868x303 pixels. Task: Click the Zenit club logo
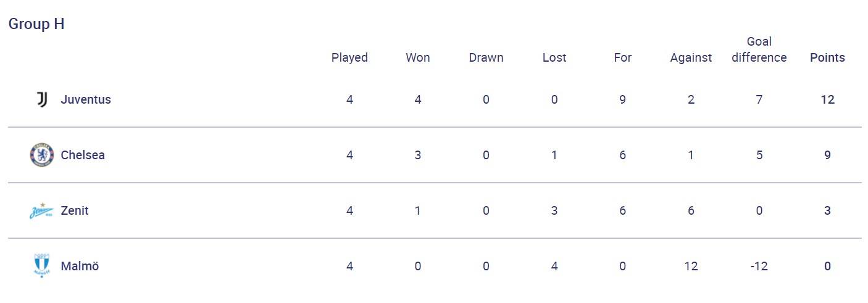click(x=42, y=211)
